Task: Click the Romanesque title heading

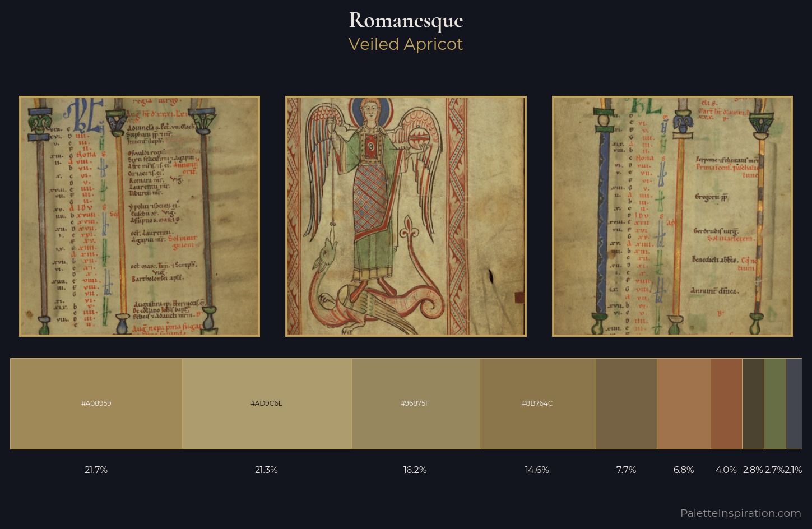Action: point(406,21)
